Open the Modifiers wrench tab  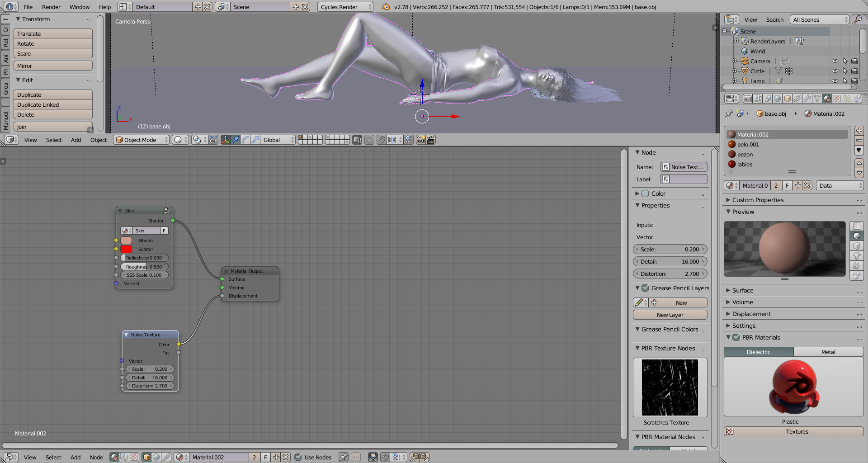[807, 99]
